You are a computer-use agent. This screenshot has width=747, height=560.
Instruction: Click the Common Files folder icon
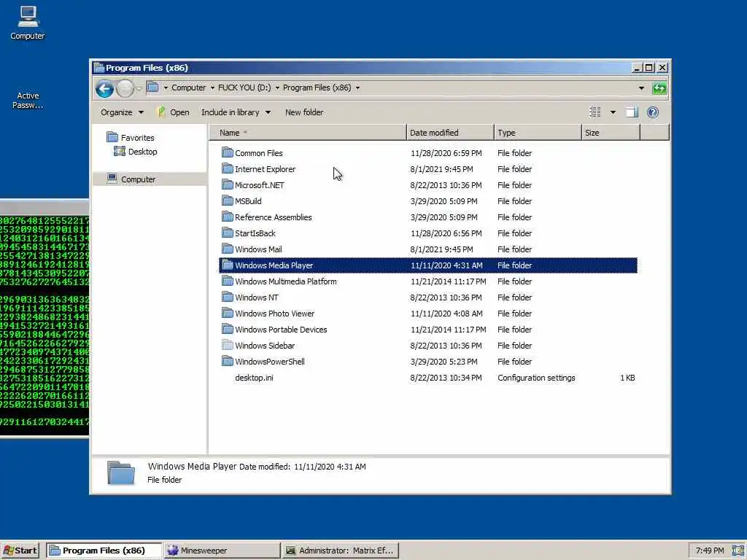[228, 153]
